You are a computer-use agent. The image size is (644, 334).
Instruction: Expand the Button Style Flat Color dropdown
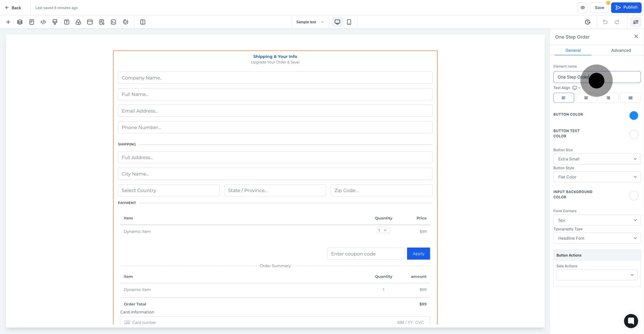click(x=597, y=177)
